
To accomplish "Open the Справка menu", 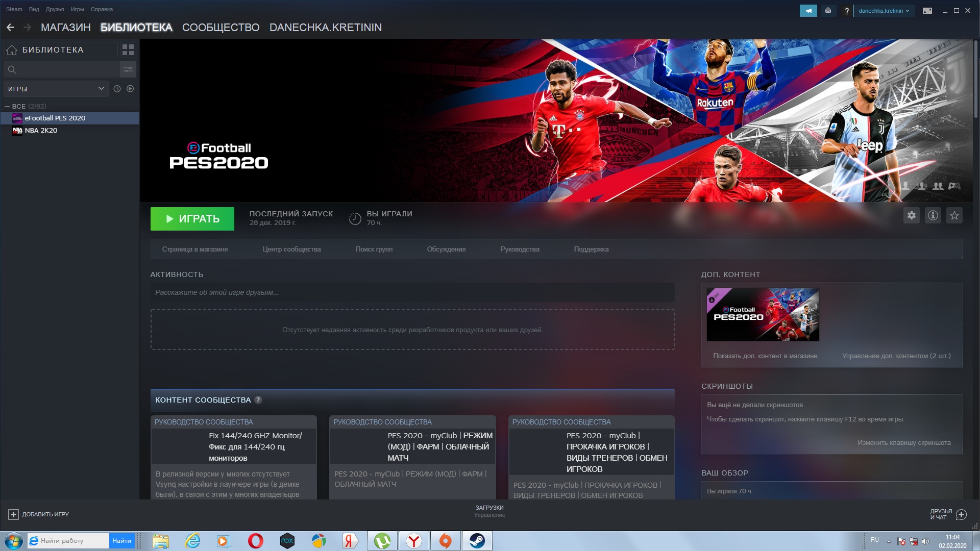I will click(102, 9).
